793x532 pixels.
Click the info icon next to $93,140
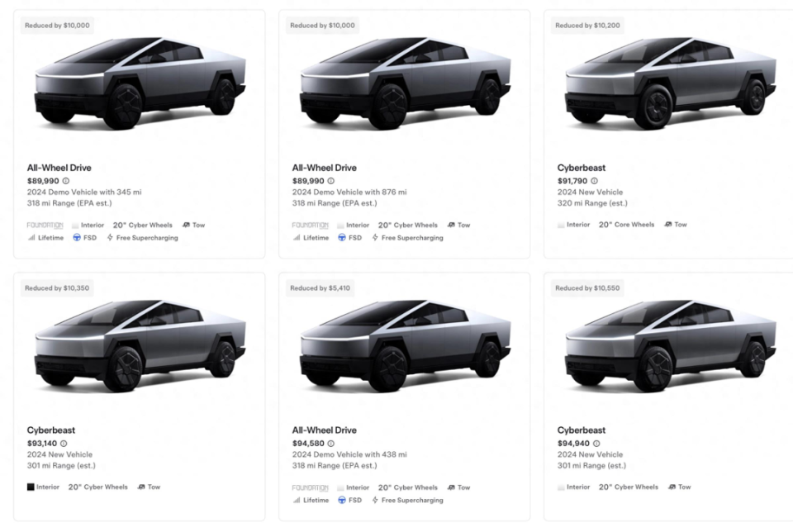(64, 444)
